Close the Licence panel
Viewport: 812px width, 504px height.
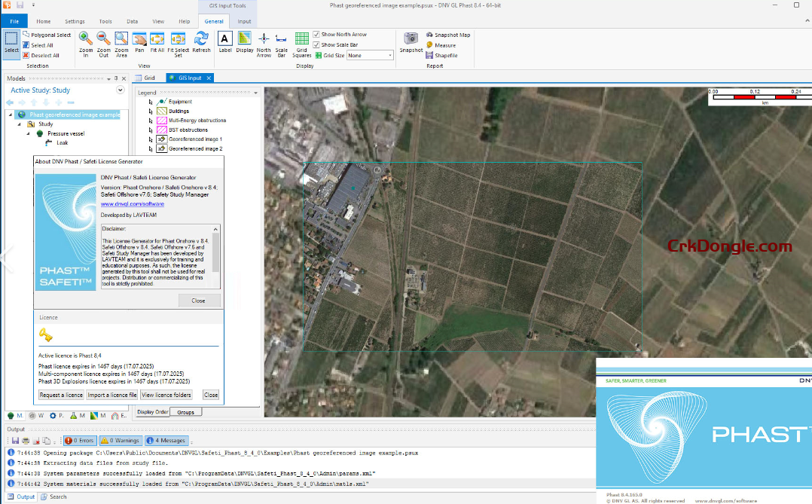point(211,395)
